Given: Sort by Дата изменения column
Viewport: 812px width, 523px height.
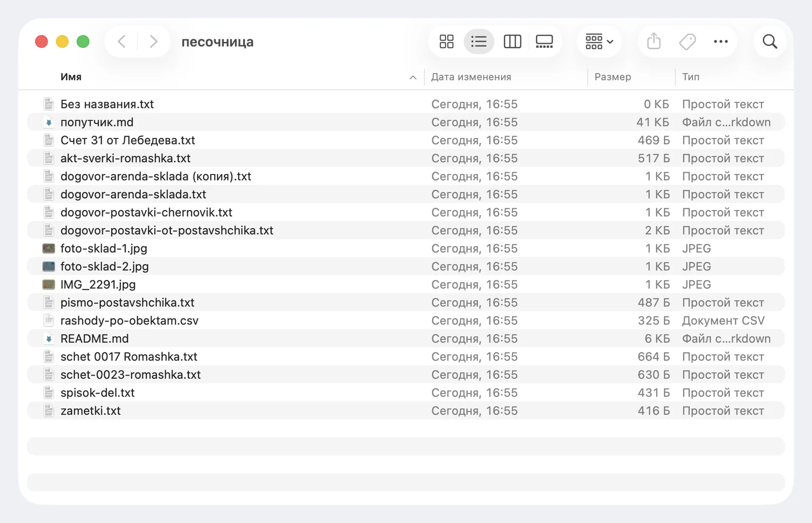Looking at the screenshot, I should click(471, 77).
